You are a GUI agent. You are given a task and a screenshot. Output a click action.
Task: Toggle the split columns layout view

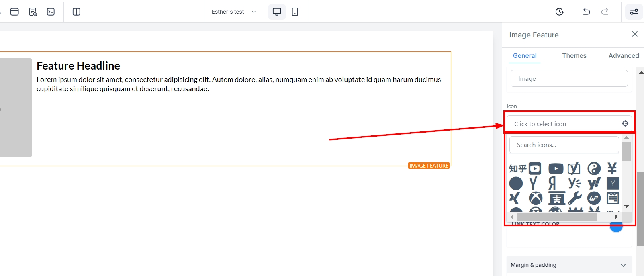pos(76,12)
